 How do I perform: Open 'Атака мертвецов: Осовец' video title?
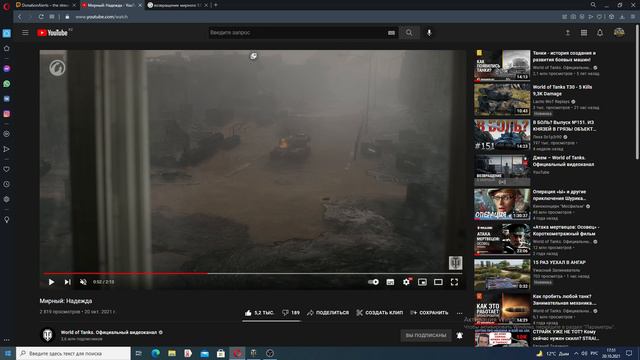pos(566,230)
